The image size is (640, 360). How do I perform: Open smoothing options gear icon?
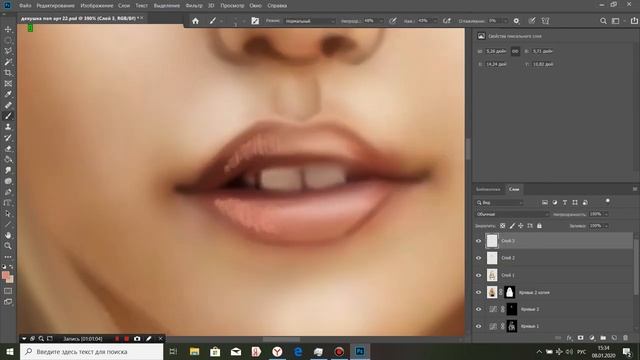click(516, 21)
